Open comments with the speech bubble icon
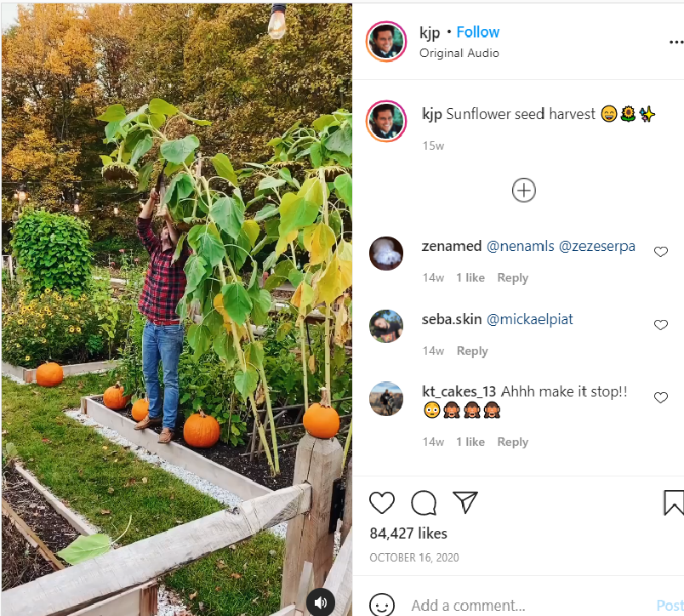 tap(424, 503)
